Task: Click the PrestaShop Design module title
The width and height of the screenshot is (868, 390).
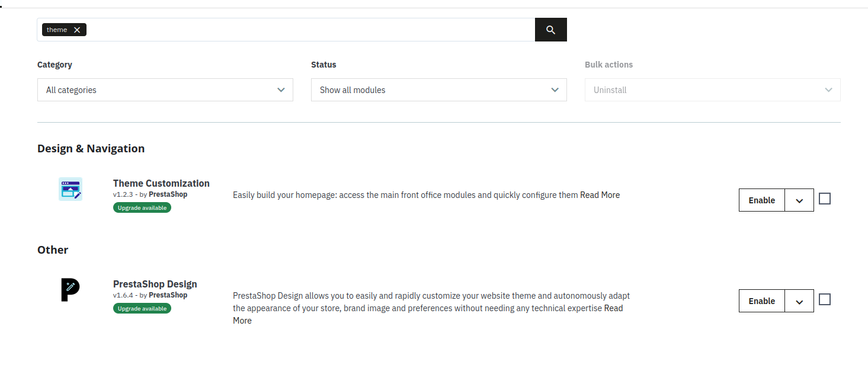Action: (155, 284)
